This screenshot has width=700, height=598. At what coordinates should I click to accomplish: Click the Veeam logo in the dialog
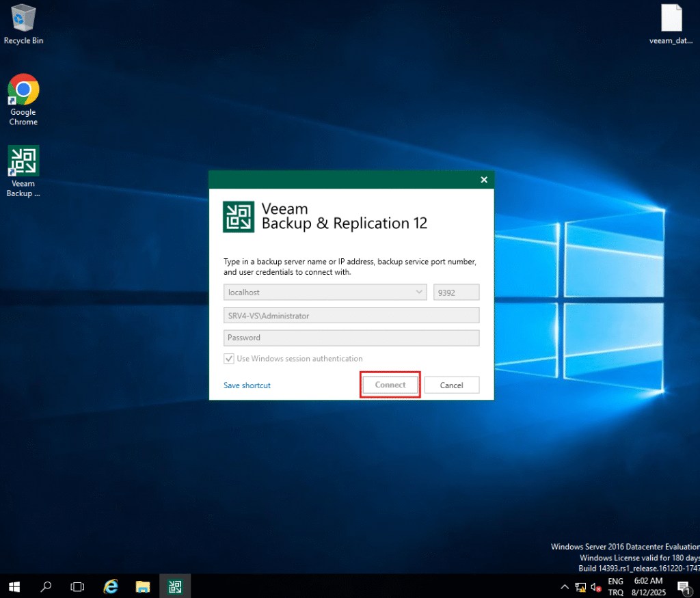(239, 217)
